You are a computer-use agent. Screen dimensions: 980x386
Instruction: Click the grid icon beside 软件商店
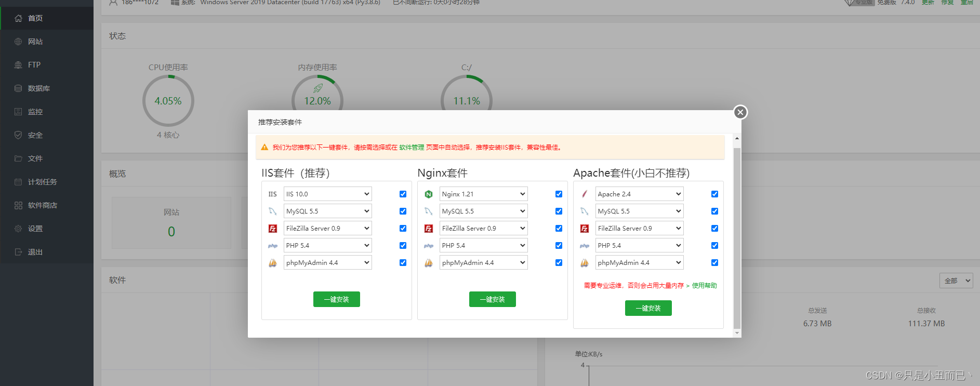point(18,205)
